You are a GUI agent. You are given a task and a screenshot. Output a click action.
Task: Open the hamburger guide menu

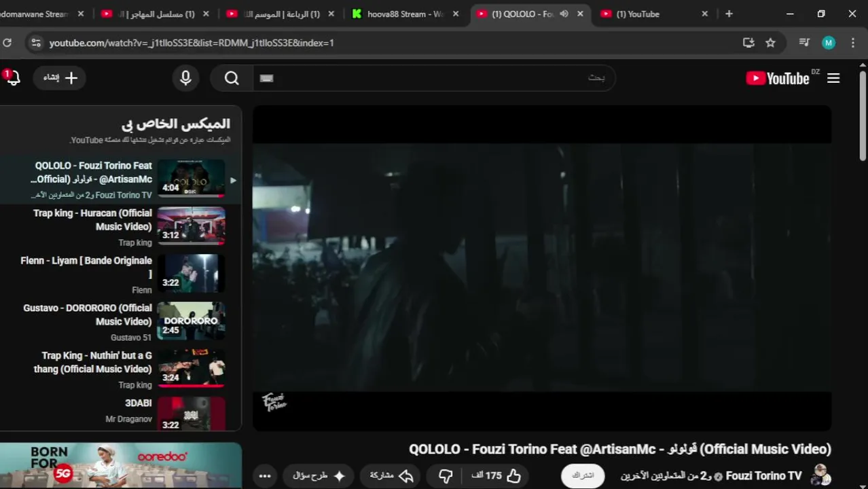click(833, 78)
